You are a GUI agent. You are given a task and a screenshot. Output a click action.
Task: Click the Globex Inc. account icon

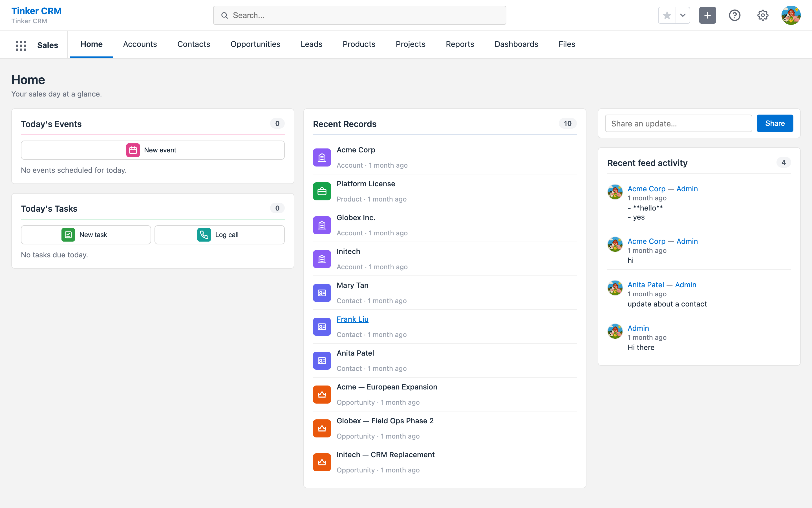click(322, 225)
